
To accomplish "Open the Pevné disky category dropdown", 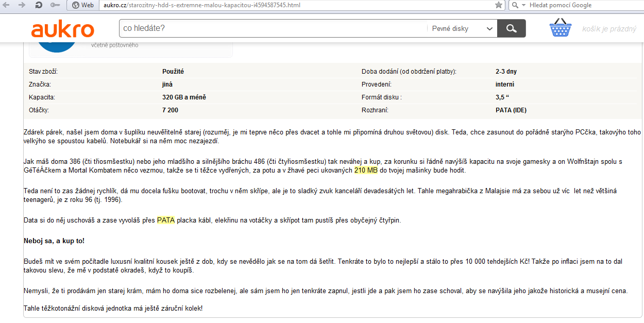I will click(462, 29).
